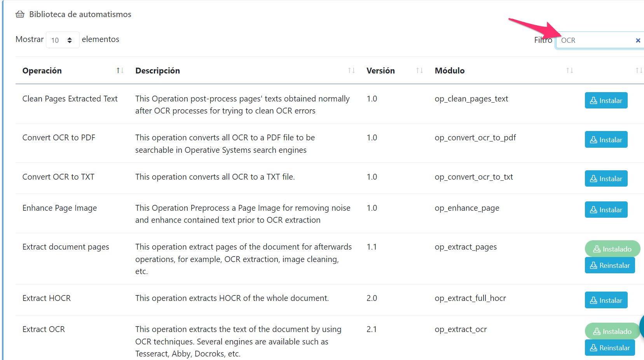The width and height of the screenshot is (644, 360).
Task: Click Instalado badge for Extract OCR
Action: coord(612,331)
